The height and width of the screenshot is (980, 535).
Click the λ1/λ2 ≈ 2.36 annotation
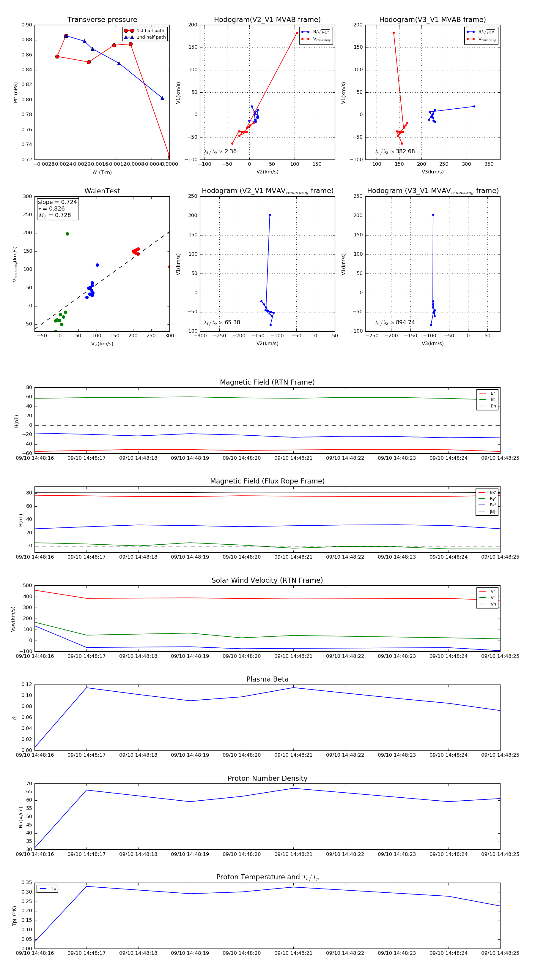[x=220, y=151]
